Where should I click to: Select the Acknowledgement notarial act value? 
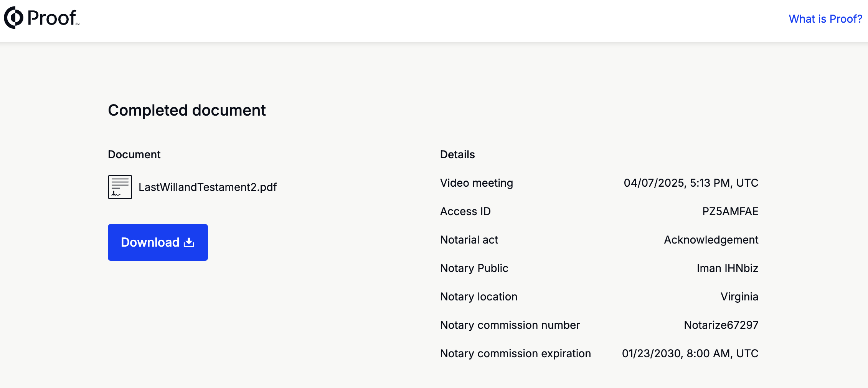[711, 240]
